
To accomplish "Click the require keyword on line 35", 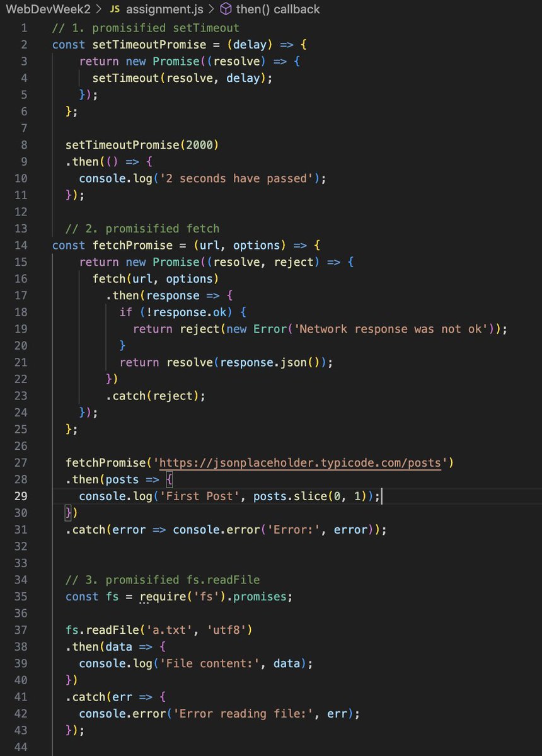I will [163, 596].
